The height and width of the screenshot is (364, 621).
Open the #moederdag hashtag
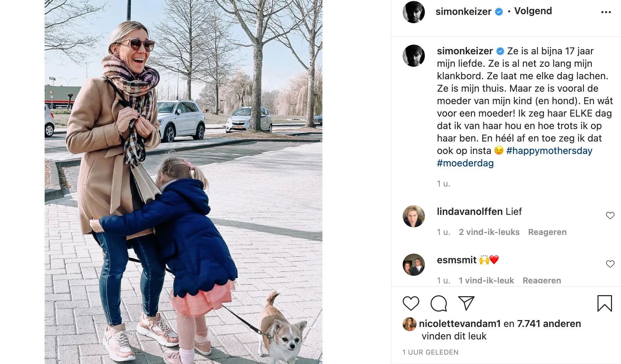[x=465, y=163]
